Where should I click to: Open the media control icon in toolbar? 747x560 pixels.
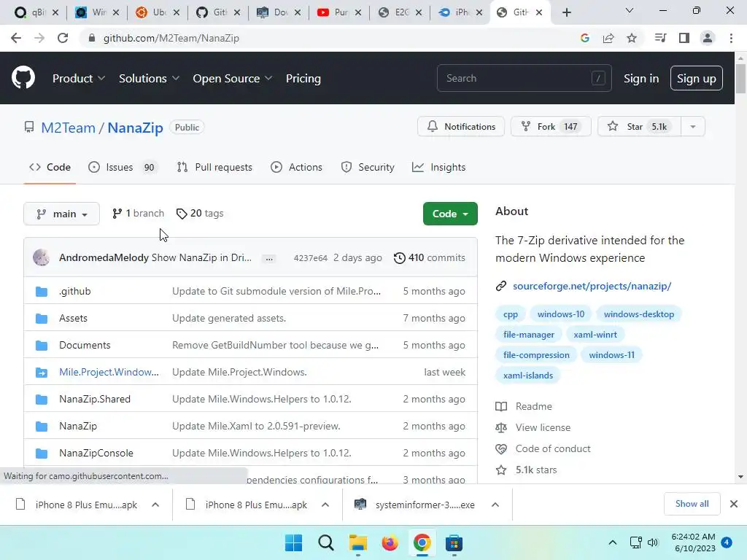[x=660, y=38]
